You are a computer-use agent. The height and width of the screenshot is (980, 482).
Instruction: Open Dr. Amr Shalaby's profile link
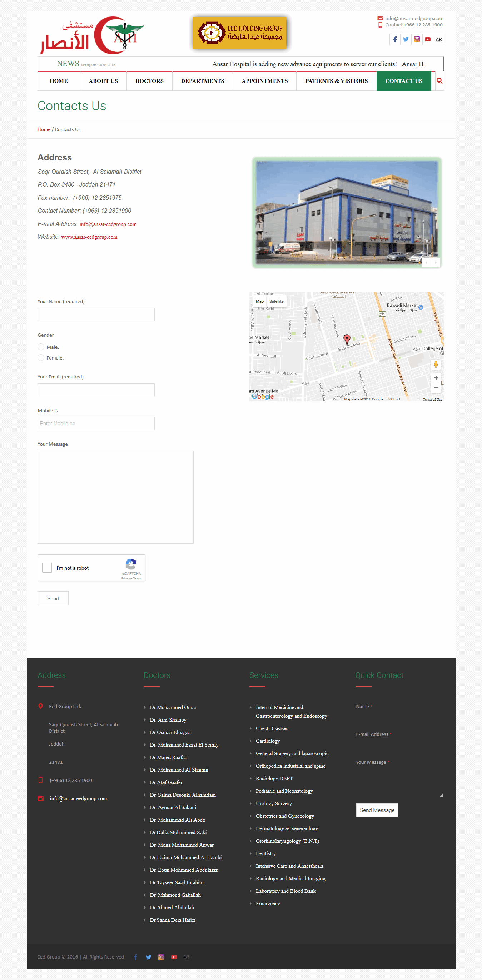[168, 720]
